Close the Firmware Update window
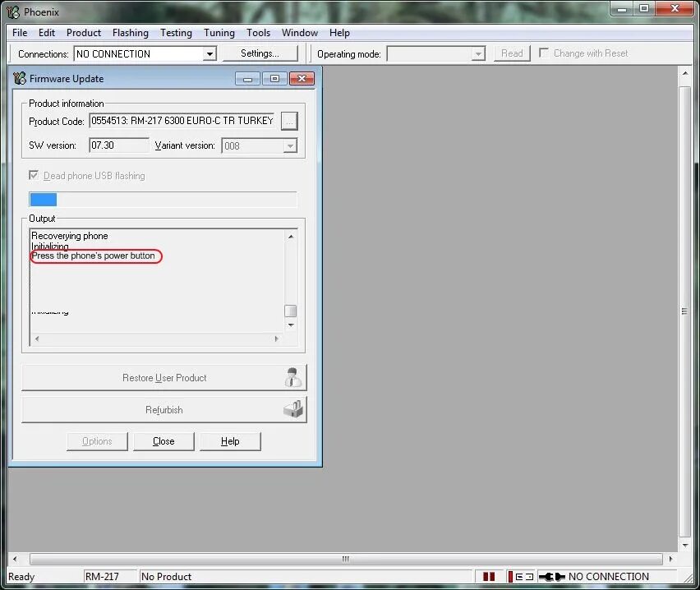 click(302, 79)
